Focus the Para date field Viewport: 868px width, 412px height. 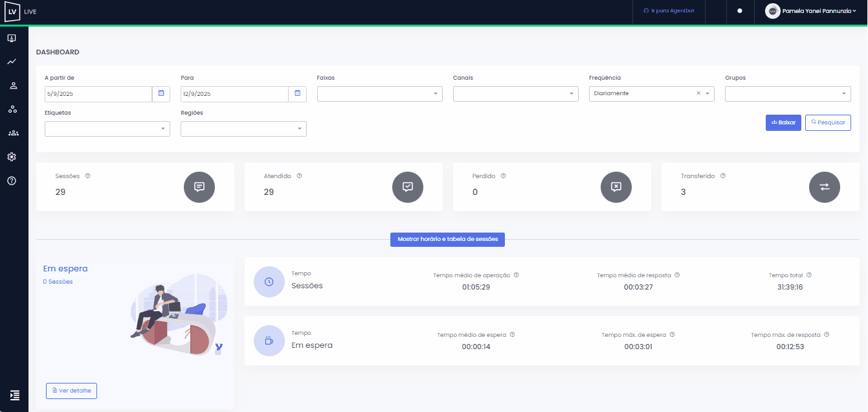234,94
